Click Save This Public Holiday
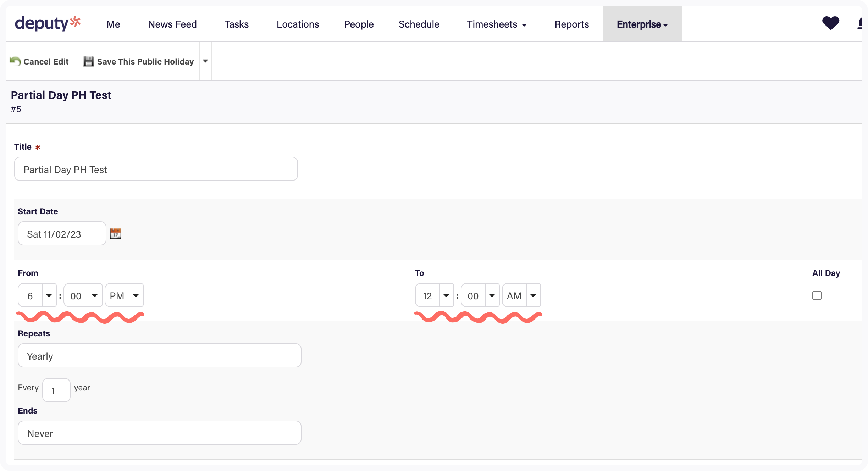The image size is (868, 471). (x=139, y=61)
